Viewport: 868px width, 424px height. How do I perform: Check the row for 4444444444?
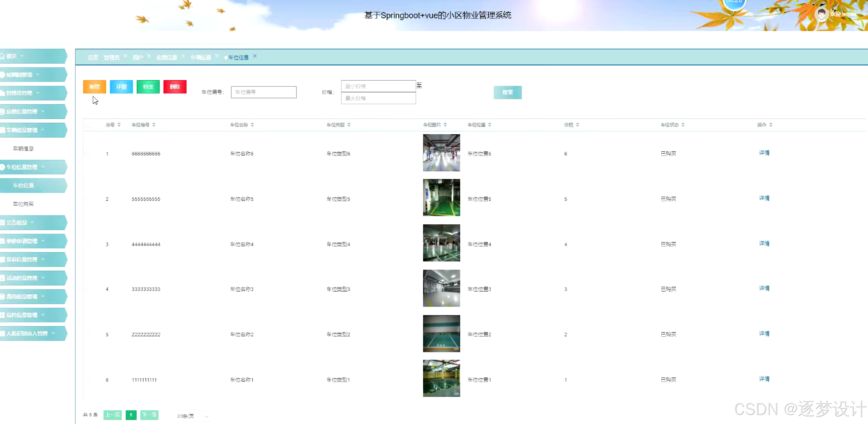click(88, 244)
